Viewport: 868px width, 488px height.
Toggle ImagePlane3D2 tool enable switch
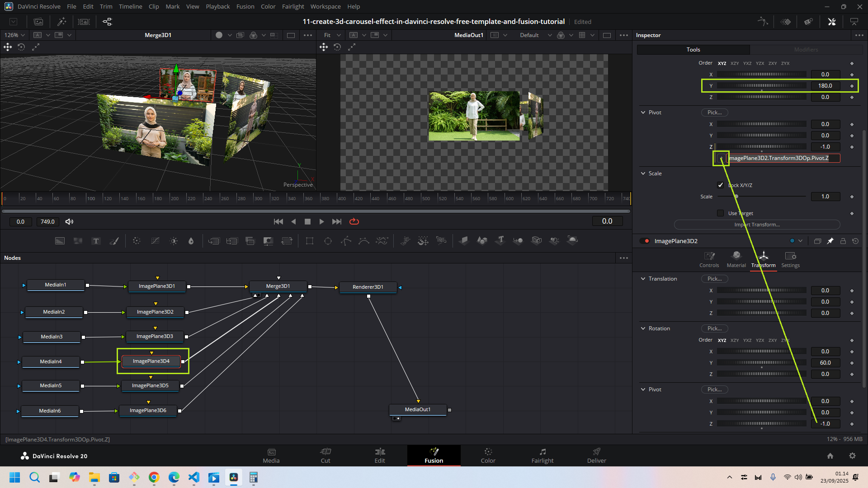point(644,241)
